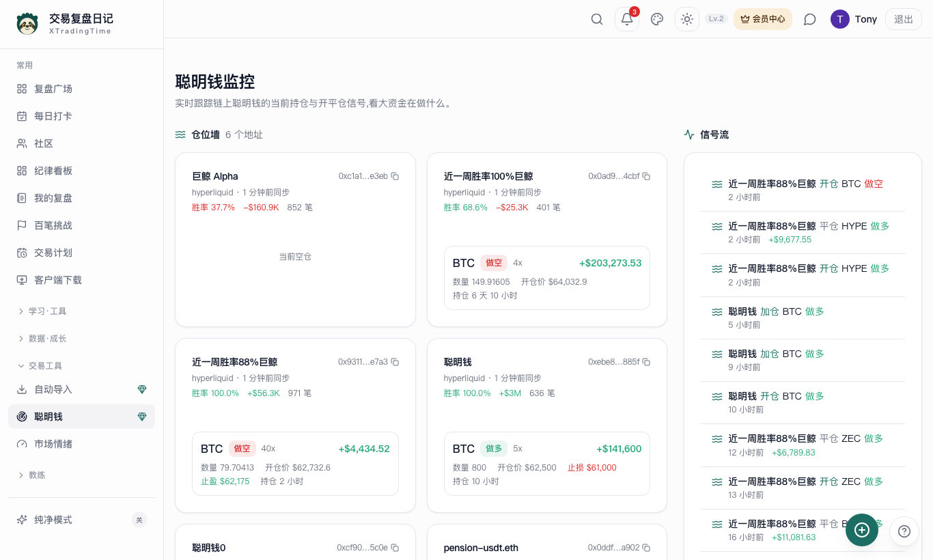Click the help question mark button
The width and height of the screenshot is (933, 560).
coord(904,531)
